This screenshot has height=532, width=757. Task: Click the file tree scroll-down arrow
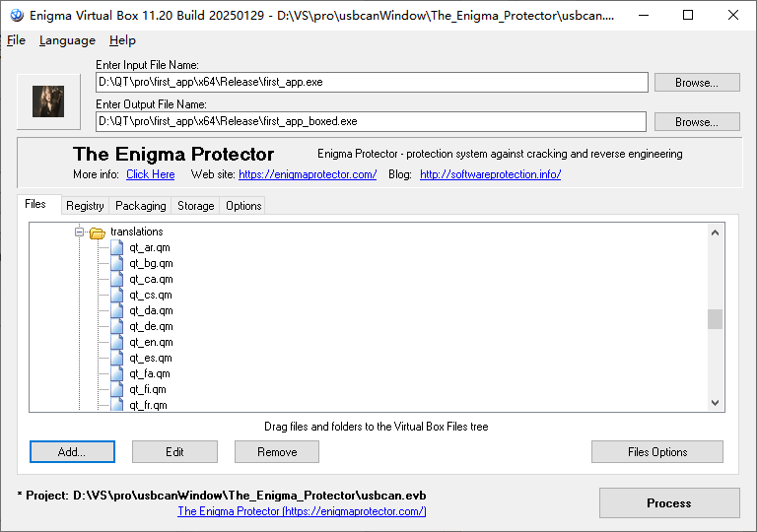coord(715,403)
